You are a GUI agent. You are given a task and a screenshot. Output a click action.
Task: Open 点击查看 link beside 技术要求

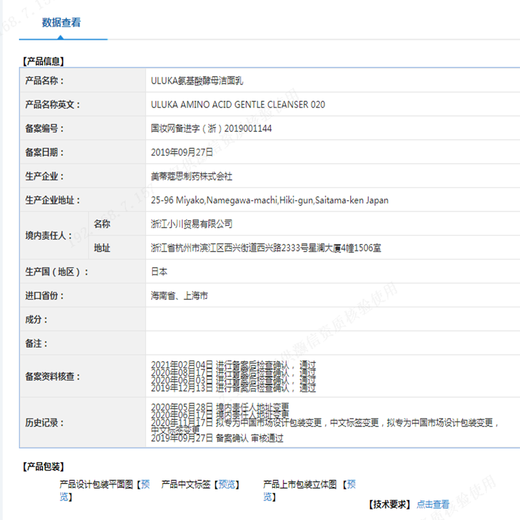[x=433, y=504]
